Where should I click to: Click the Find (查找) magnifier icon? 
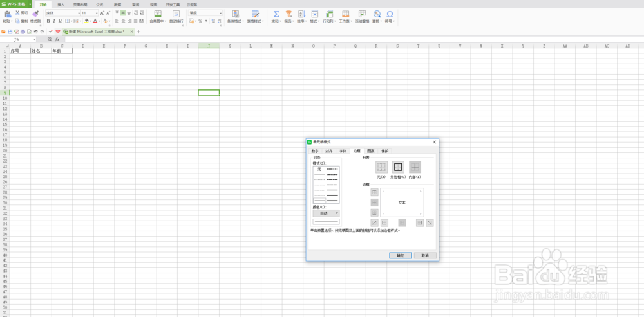click(377, 14)
